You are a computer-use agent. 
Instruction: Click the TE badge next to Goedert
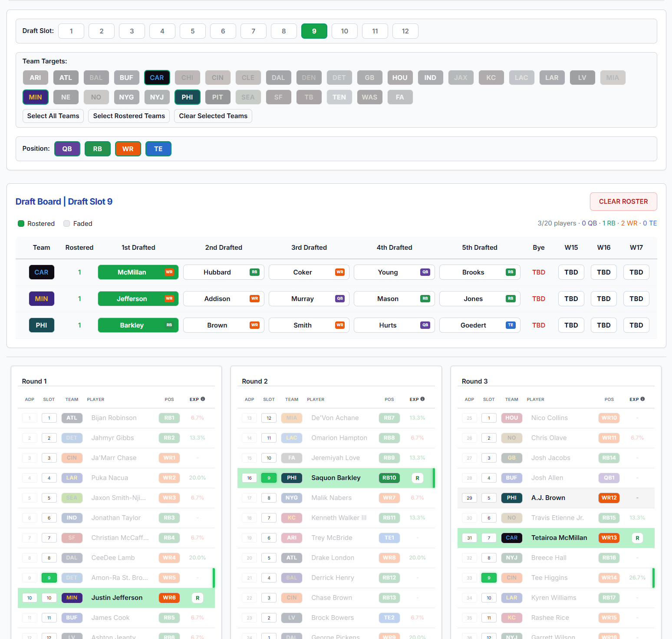511,325
